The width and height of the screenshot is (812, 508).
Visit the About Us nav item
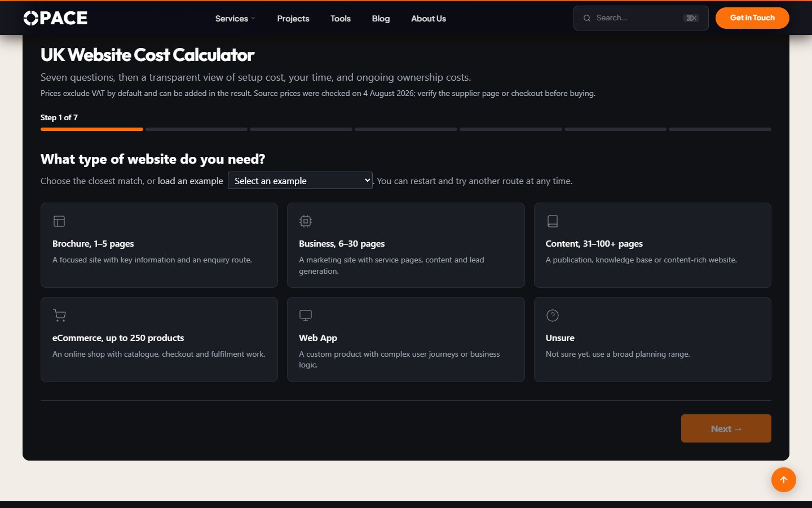[429, 19]
